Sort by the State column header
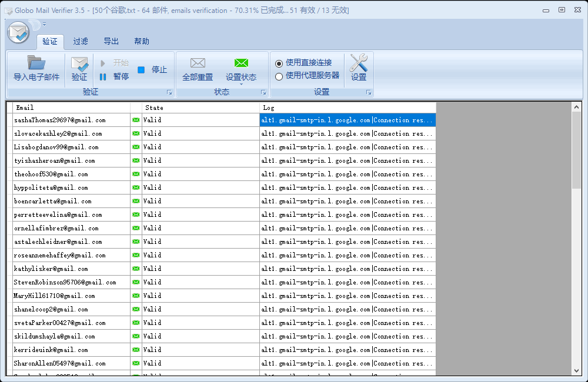Viewport: 588px width, 382px height. (201, 108)
